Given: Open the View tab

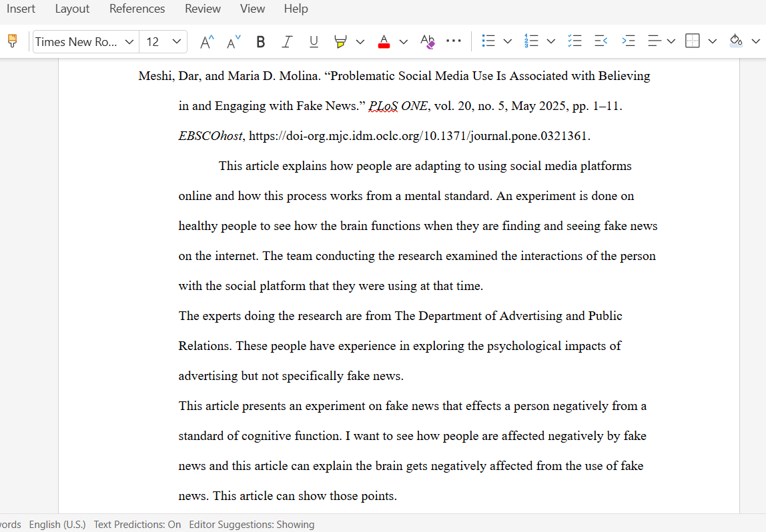Looking at the screenshot, I should [x=253, y=9].
